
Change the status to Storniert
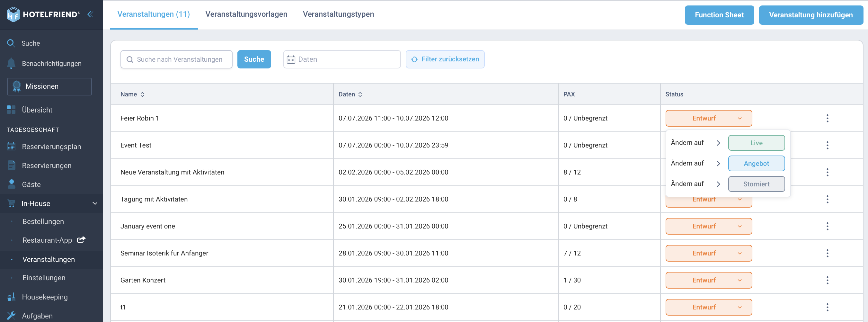pyautogui.click(x=756, y=184)
